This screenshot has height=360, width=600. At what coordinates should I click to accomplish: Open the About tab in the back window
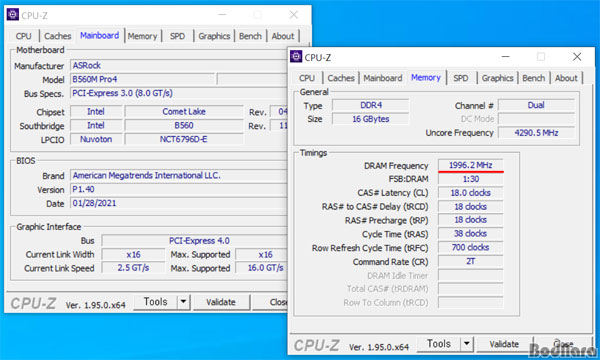click(283, 36)
